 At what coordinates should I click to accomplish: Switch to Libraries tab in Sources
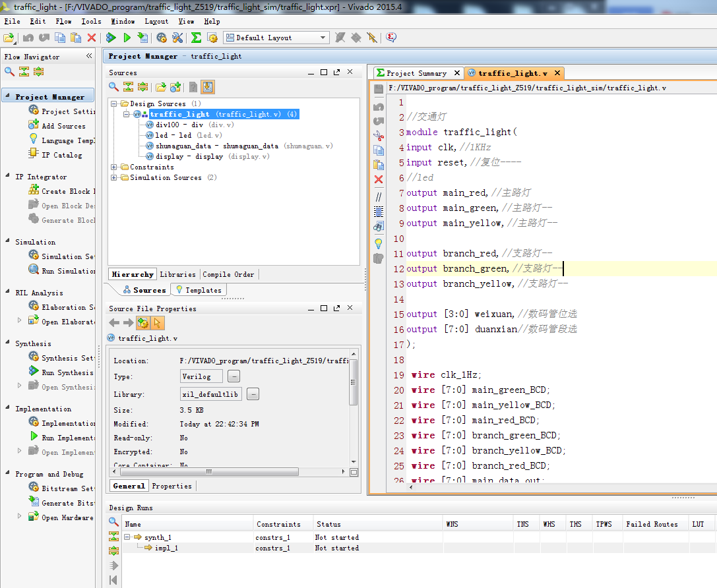point(178,275)
